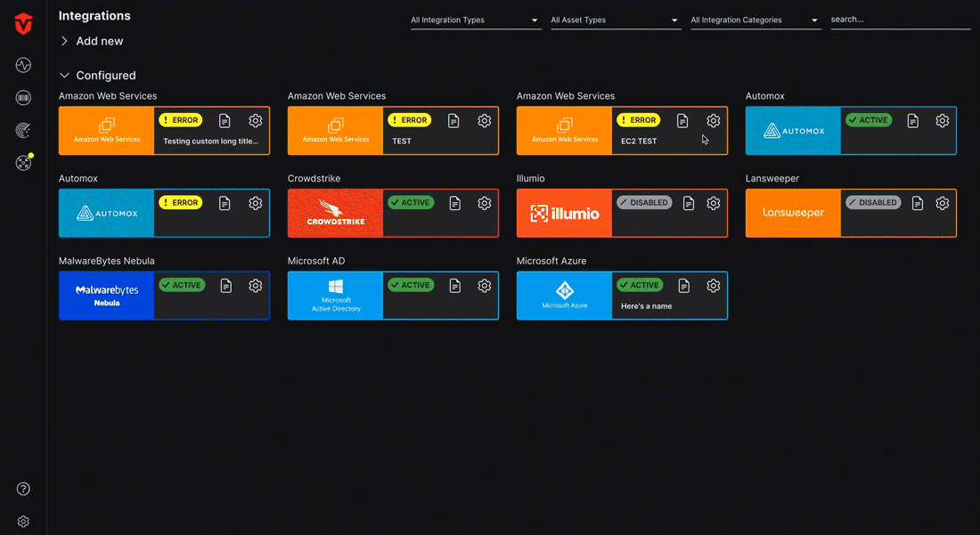View document icon on Illumio card

pos(689,203)
